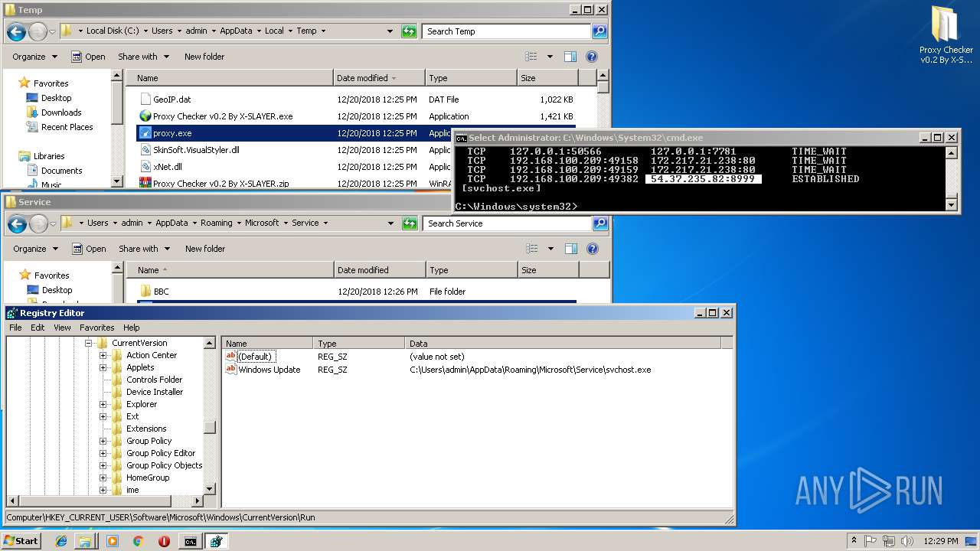Click Downloads in Temp window favorites

click(61, 112)
